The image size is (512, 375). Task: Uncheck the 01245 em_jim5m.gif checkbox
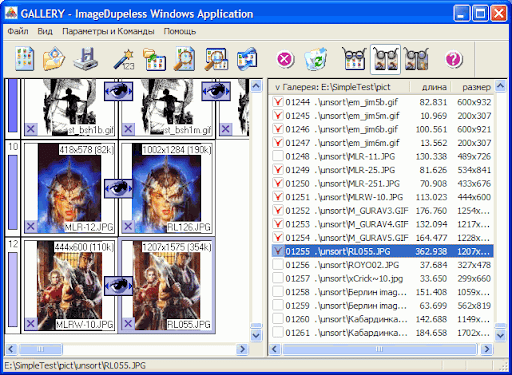278,115
